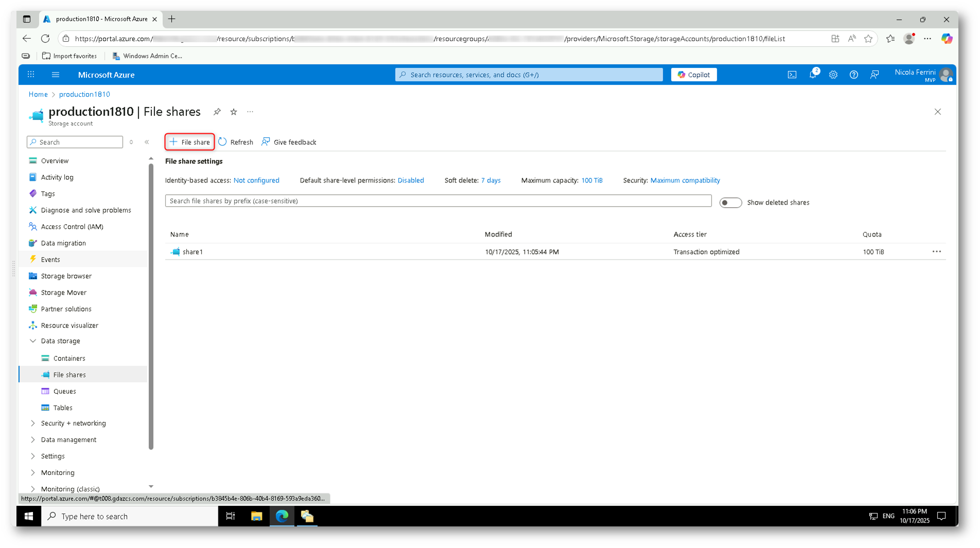The height and width of the screenshot is (548, 980).
Task: Open more options for share1
Action: click(936, 251)
